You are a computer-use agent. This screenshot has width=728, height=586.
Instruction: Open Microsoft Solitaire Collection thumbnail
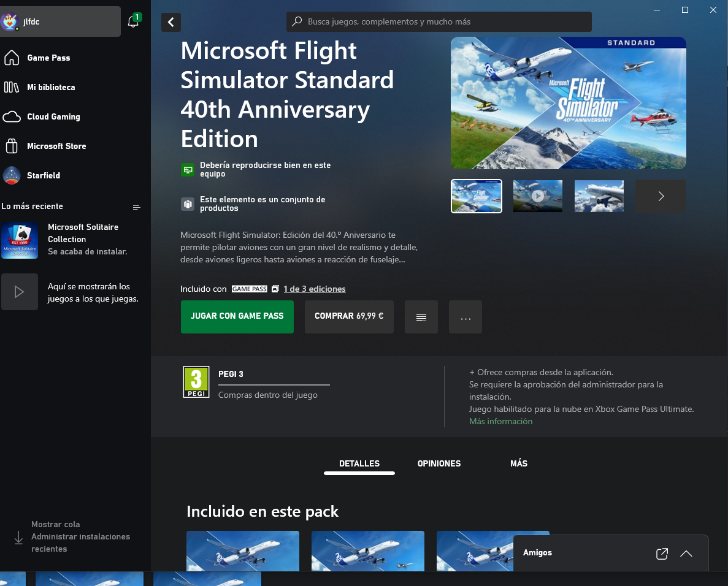pyautogui.click(x=20, y=240)
